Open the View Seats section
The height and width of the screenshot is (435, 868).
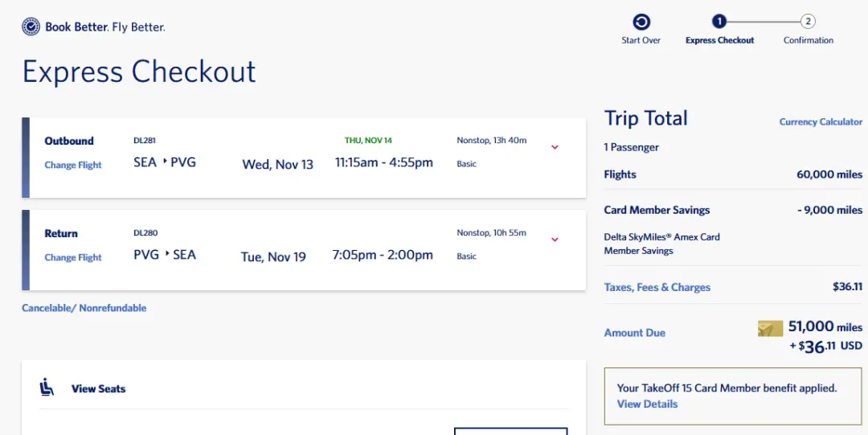[x=99, y=388]
